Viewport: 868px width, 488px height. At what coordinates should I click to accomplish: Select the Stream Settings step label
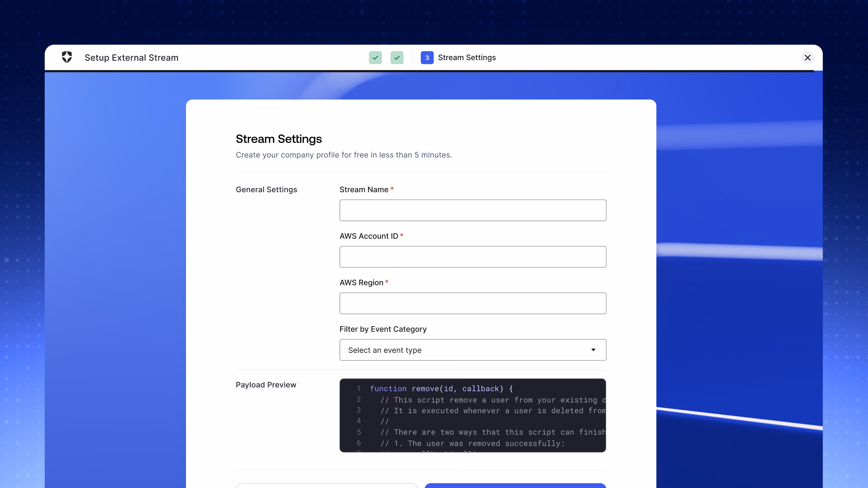[467, 57]
